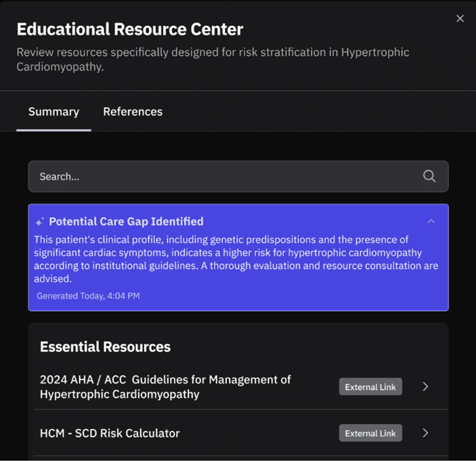This screenshot has width=476, height=461.
Task: Focus the Search input field
Action: pyautogui.click(x=218, y=176)
